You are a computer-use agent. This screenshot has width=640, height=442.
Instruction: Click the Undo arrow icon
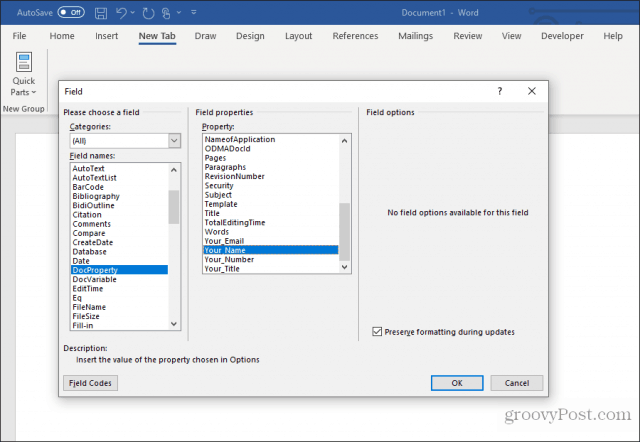pos(121,13)
